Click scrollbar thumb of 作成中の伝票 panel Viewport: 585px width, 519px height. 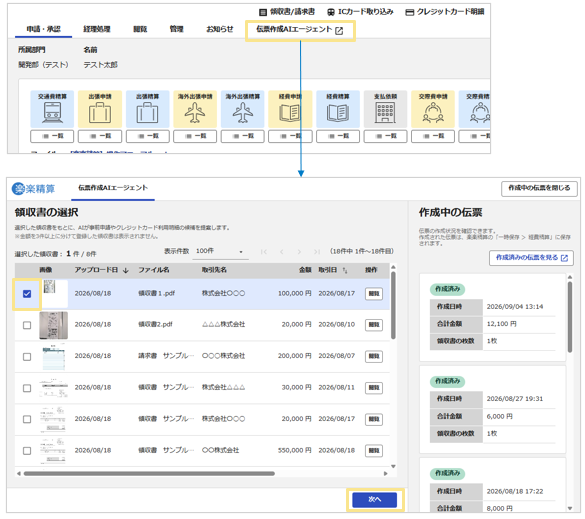[x=570, y=317]
